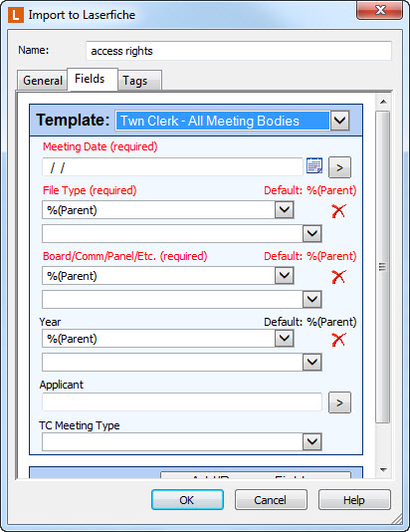Image resolution: width=410 pixels, height=532 pixels.
Task: Expand the Template dropdown list
Action: (x=340, y=121)
